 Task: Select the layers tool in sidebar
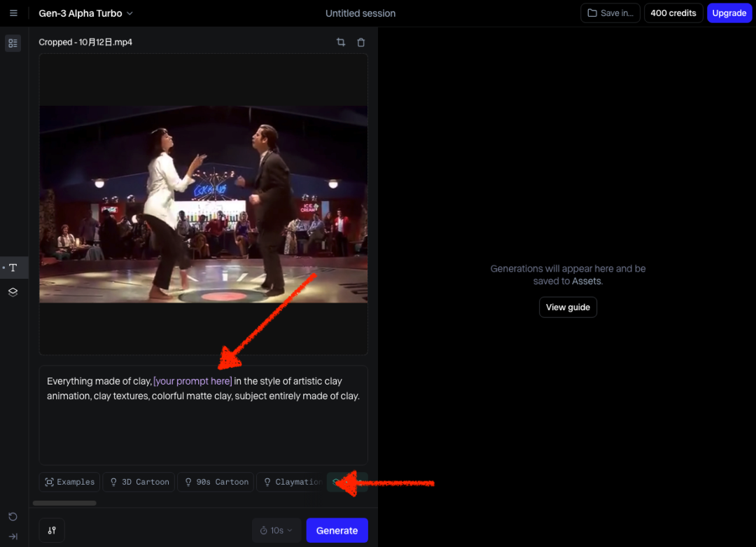(x=13, y=292)
